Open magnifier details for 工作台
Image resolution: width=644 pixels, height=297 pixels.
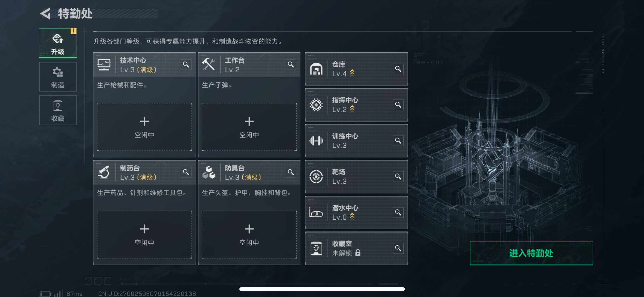tap(291, 65)
